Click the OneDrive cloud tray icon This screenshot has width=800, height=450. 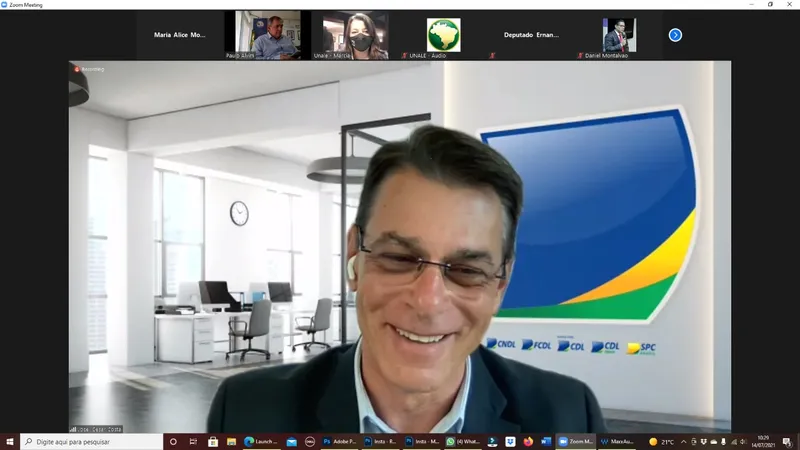click(x=714, y=442)
